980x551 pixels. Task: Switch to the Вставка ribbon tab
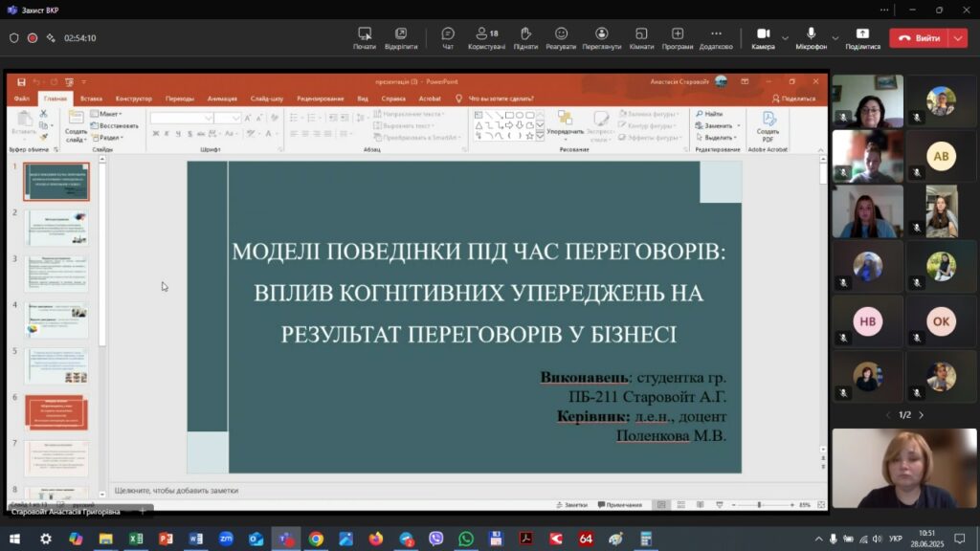click(x=91, y=99)
